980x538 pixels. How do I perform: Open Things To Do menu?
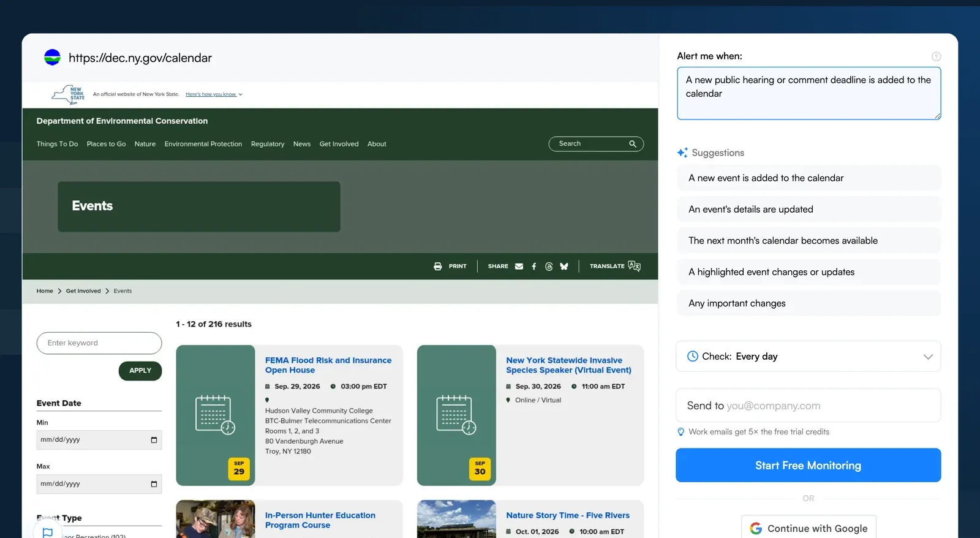pyautogui.click(x=57, y=144)
